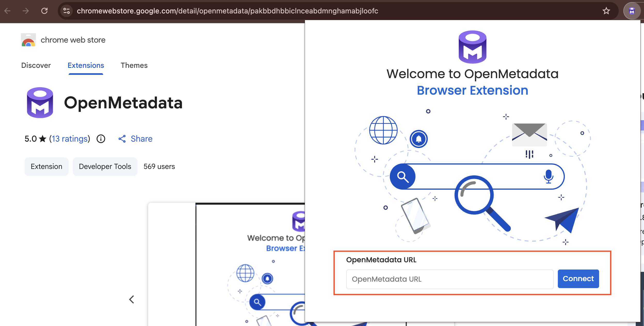
Task: Click the extension screenshot preview thumbnail
Action: pyautogui.click(x=226, y=264)
